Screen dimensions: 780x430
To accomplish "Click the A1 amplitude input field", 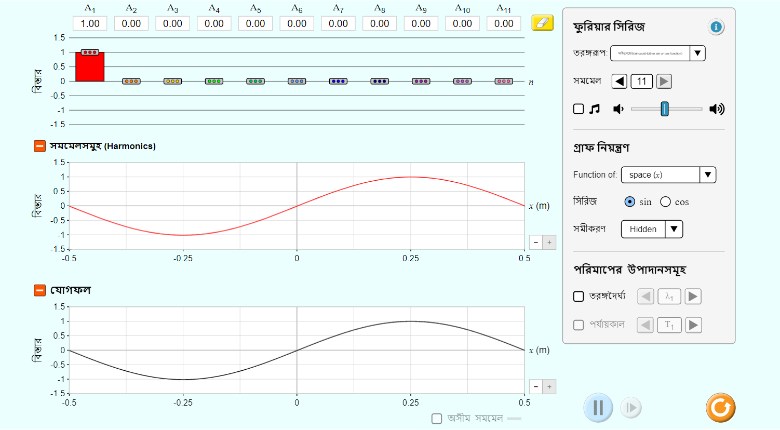I will point(90,23).
